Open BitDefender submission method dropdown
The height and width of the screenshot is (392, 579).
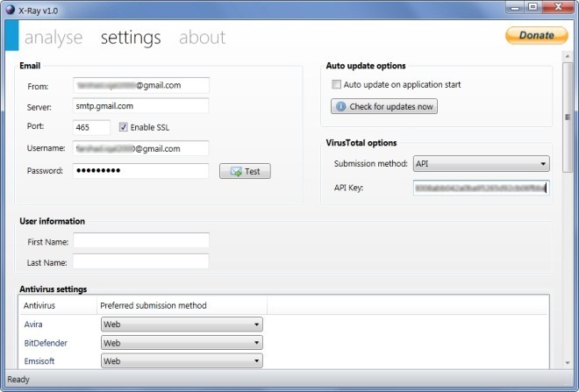coord(182,343)
